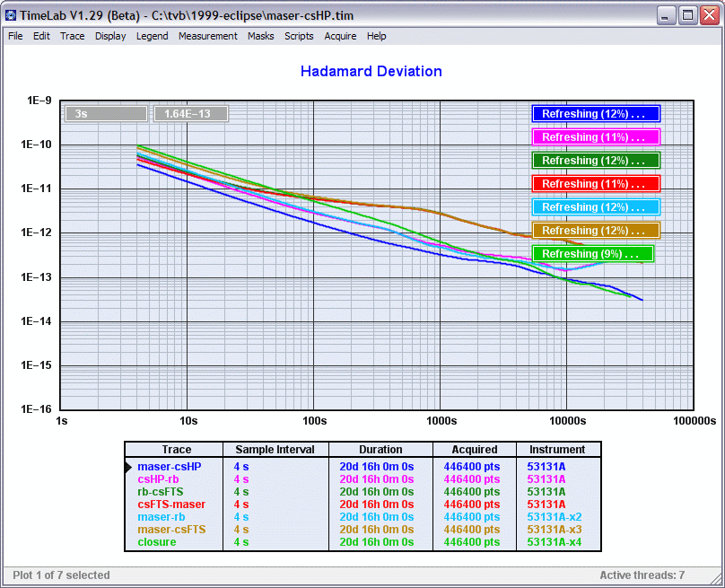725x588 pixels.
Task: Click the 3s tau readout box
Action: [106, 114]
